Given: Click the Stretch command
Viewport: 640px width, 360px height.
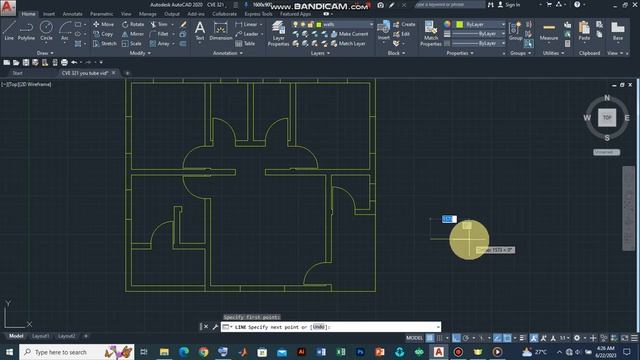Looking at the screenshot, I should [x=104, y=44].
